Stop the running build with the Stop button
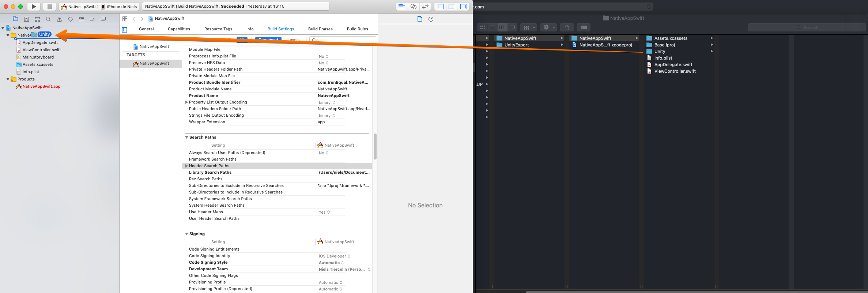The width and height of the screenshot is (868, 293). click(49, 6)
